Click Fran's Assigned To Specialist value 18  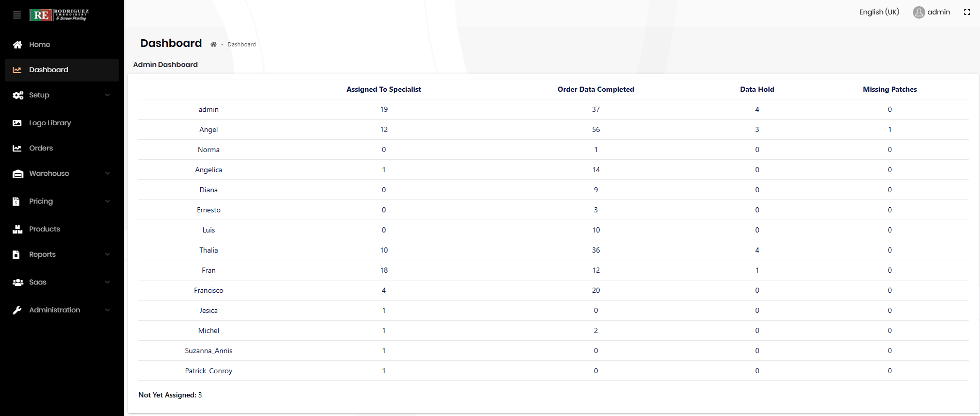[384, 271]
